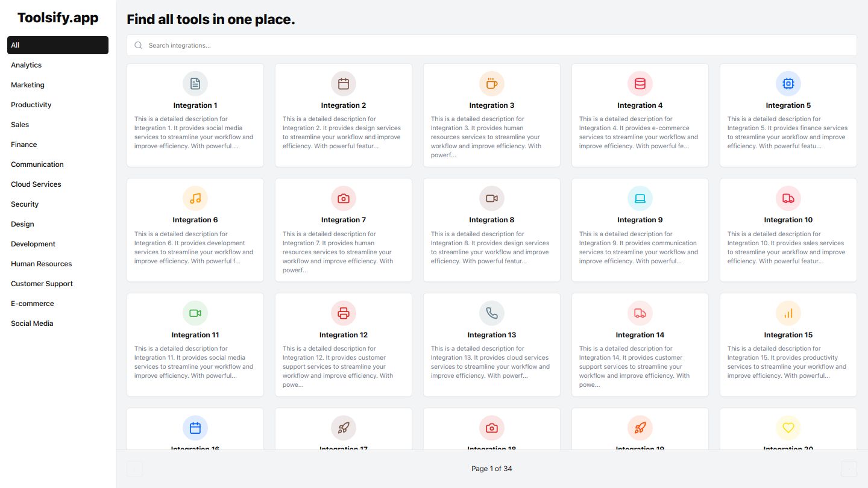Click the yellow heart icon on Integration 20
Image resolution: width=868 pixels, height=488 pixels.
(x=788, y=428)
